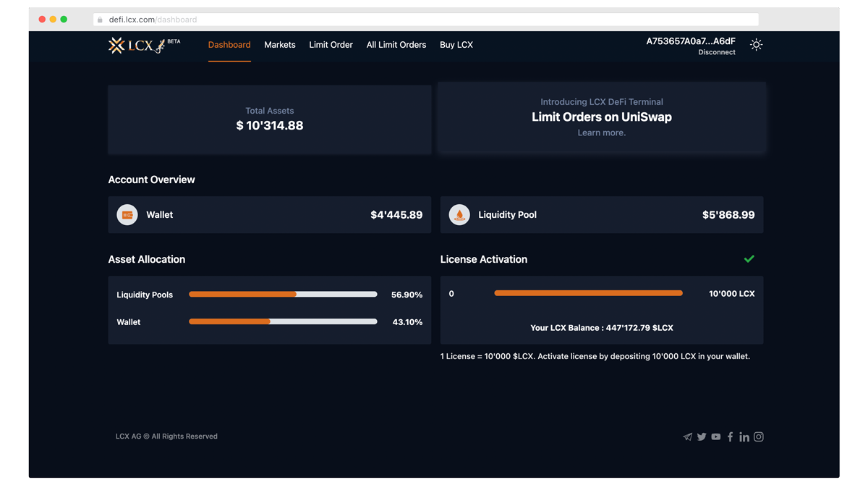Click the Liquidity Pool droplet icon

[459, 215]
